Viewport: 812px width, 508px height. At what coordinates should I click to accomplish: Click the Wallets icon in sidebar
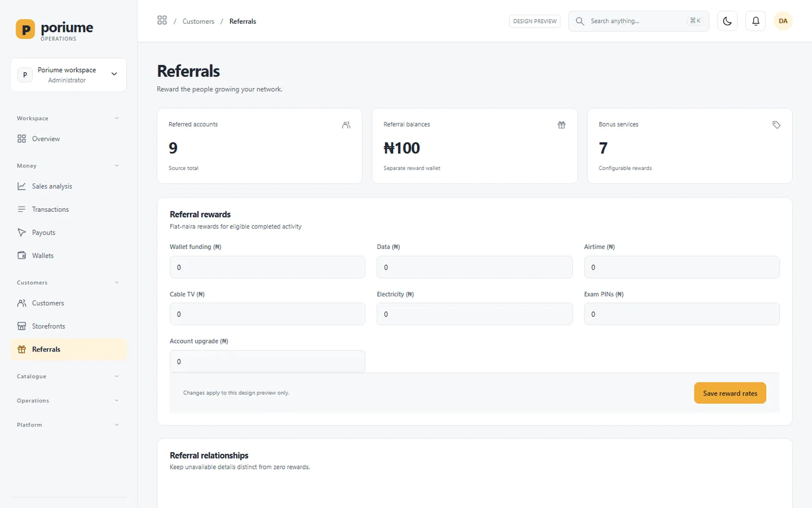click(21, 256)
